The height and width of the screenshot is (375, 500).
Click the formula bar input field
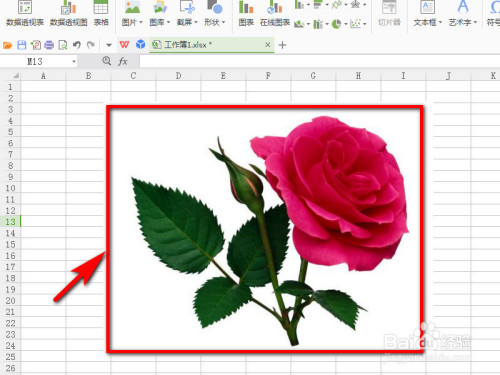coord(319,61)
